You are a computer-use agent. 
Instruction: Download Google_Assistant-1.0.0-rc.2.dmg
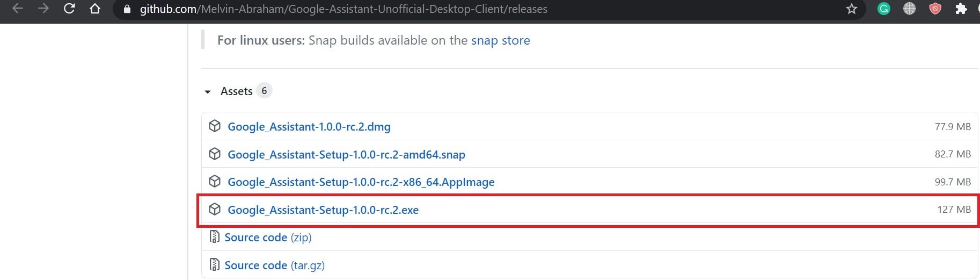[309, 127]
